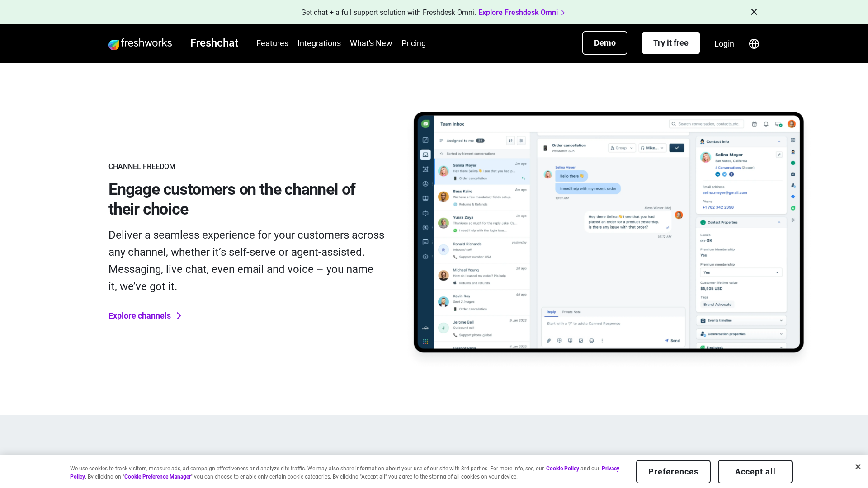Expand the Events timeline section
The height and width of the screenshot is (488, 868).
741,320
